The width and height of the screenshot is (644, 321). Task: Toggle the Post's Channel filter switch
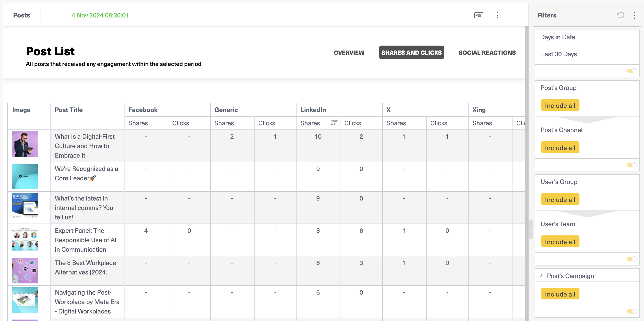tap(632, 165)
